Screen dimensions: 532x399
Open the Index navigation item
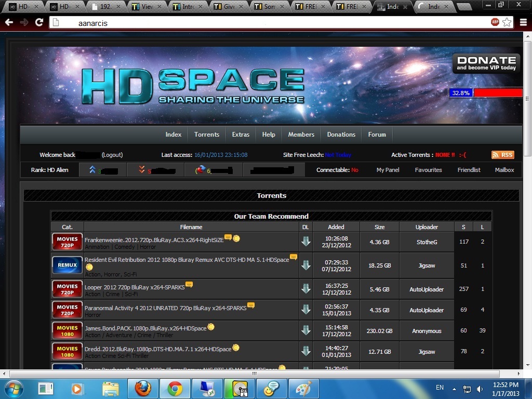click(174, 135)
